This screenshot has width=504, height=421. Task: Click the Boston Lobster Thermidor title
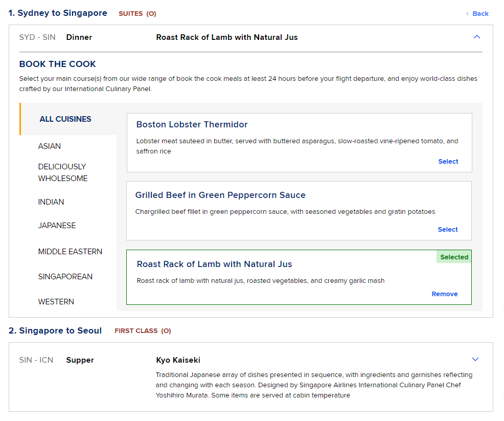point(192,124)
